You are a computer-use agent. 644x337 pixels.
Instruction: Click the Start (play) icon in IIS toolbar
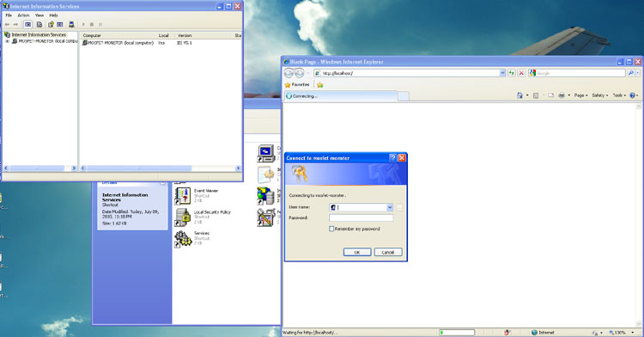[x=84, y=25]
